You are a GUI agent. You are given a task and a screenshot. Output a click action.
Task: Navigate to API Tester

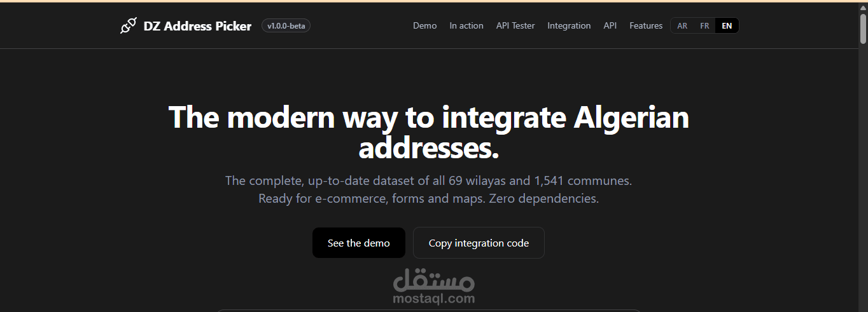515,26
